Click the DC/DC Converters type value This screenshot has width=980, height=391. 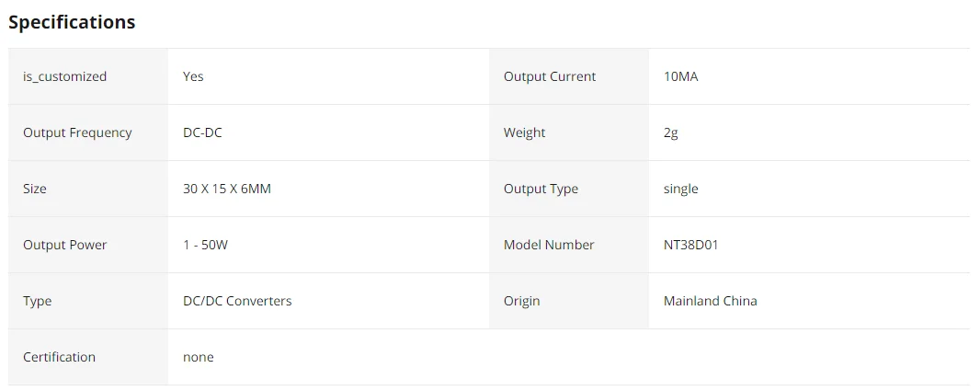(237, 301)
